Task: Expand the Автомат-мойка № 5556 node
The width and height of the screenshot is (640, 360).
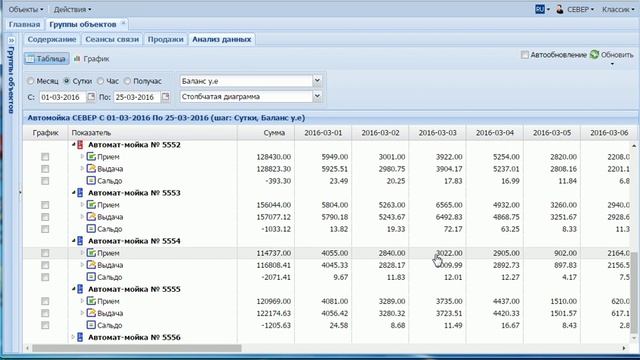Action: (73, 337)
